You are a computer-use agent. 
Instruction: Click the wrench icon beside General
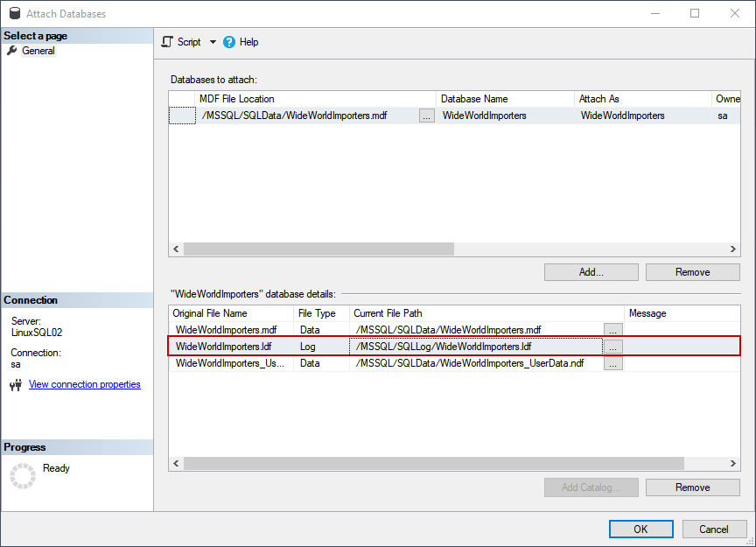pyautogui.click(x=12, y=50)
